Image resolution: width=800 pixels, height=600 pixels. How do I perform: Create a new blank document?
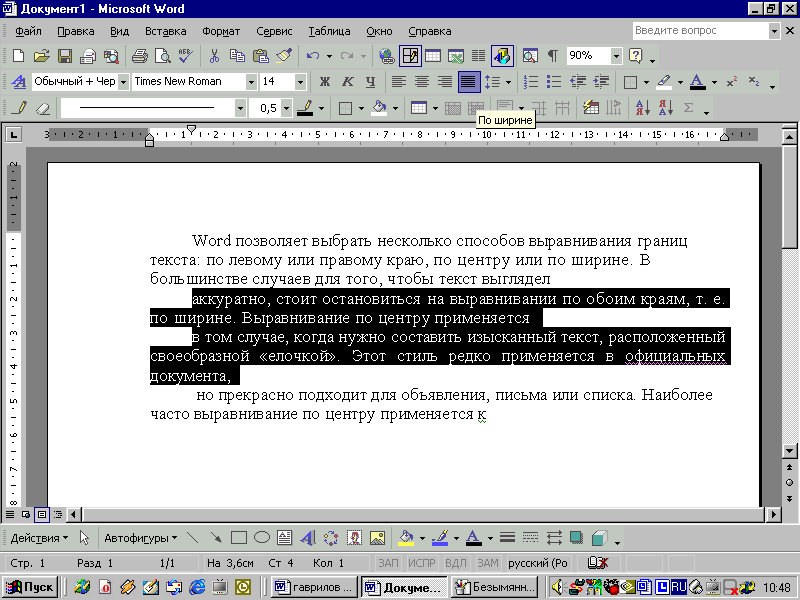pos(18,56)
